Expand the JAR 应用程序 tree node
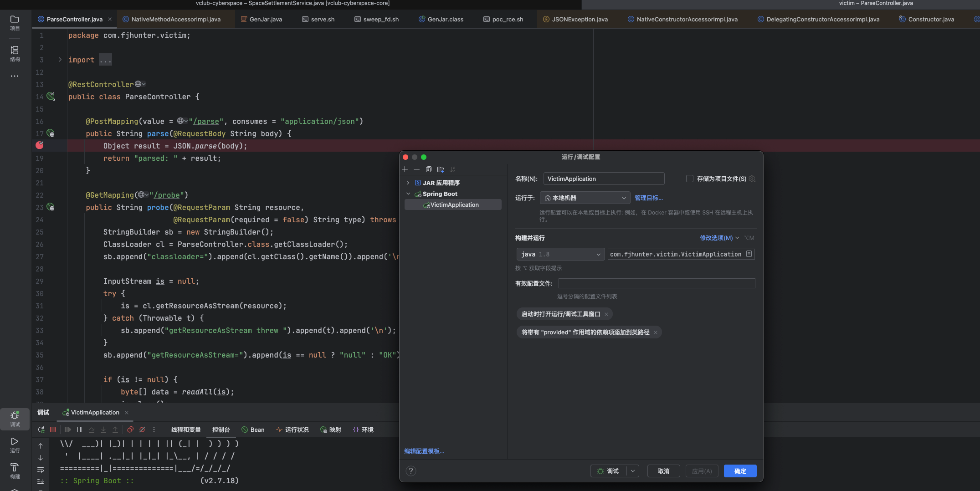 408,183
